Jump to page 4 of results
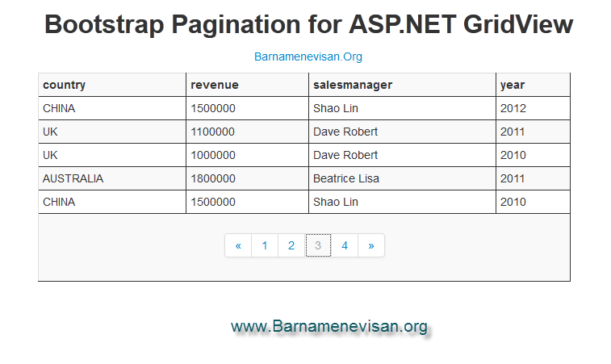The height and width of the screenshot is (364, 611). click(345, 245)
